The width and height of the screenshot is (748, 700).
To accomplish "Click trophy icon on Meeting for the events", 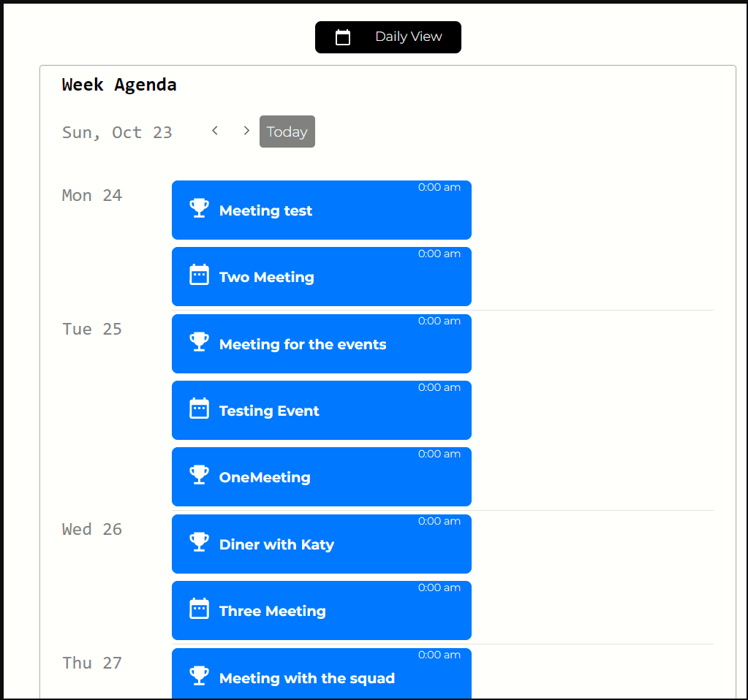I will click(x=199, y=342).
